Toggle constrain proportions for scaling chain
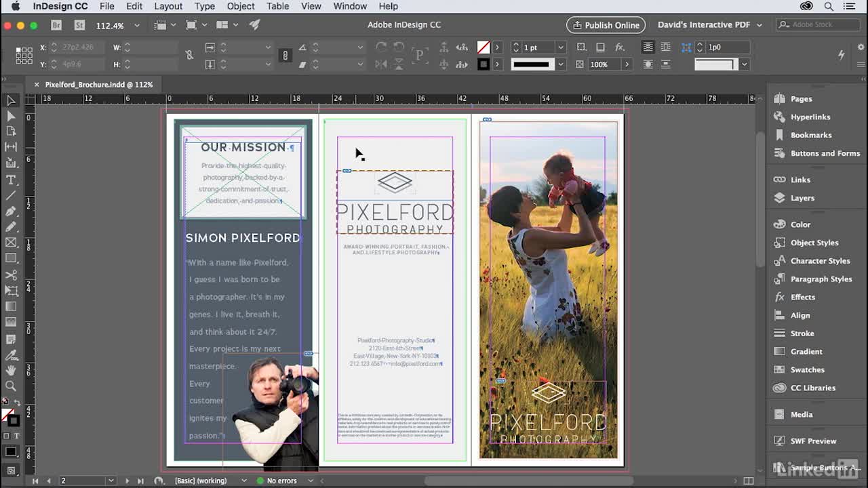The width and height of the screenshot is (868, 488). tap(285, 56)
